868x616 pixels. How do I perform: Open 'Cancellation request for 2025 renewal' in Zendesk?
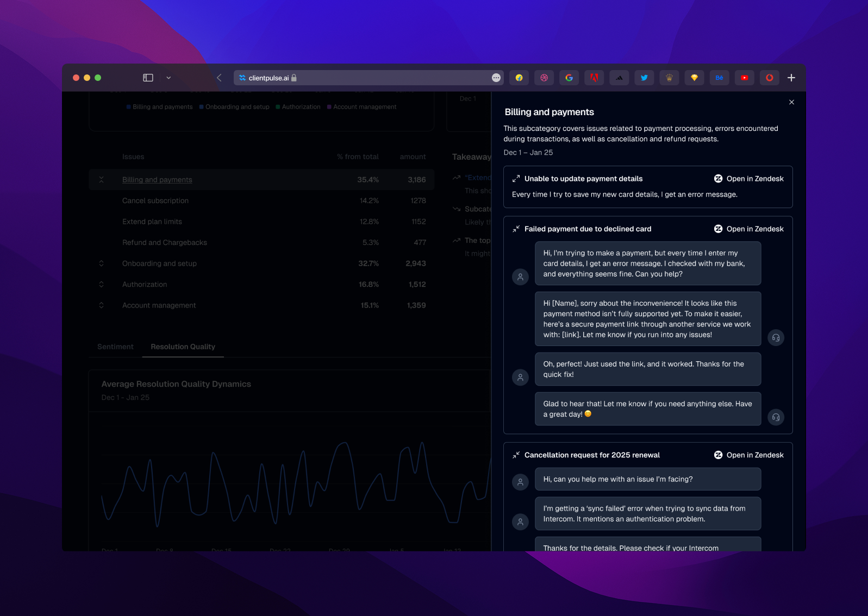pyautogui.click(x=749, y=455)
